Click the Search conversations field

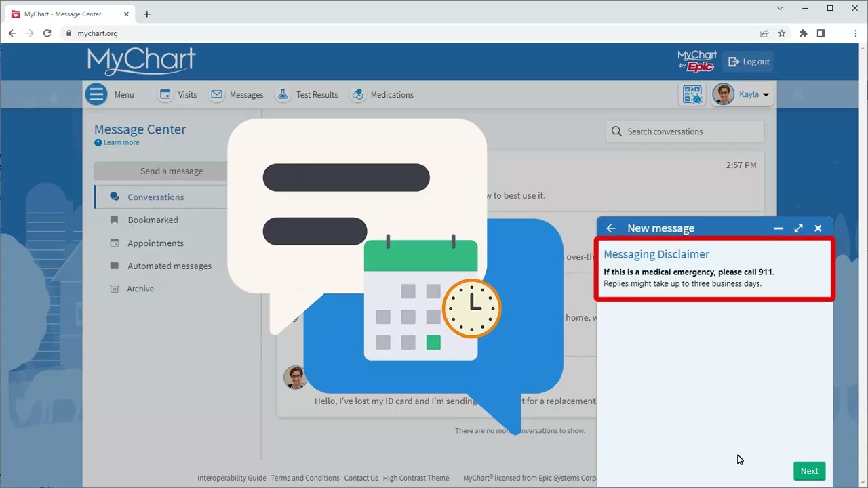[x=685, y=131]
